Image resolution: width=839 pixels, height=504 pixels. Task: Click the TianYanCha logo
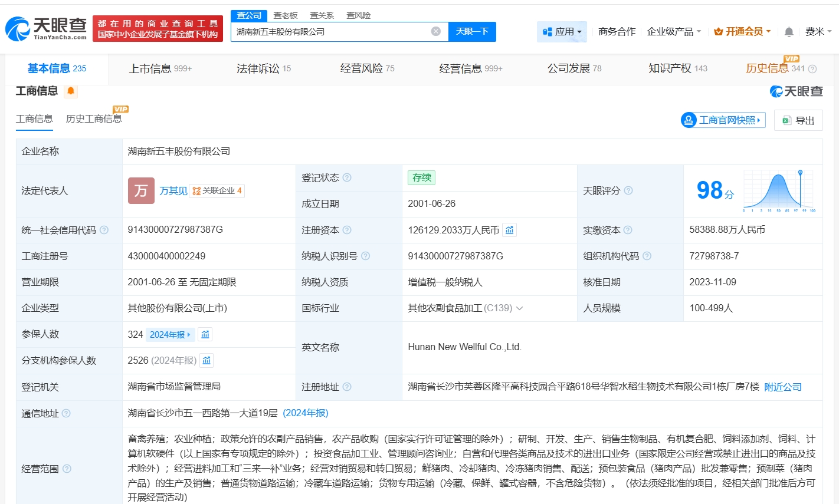pos(46,28)
